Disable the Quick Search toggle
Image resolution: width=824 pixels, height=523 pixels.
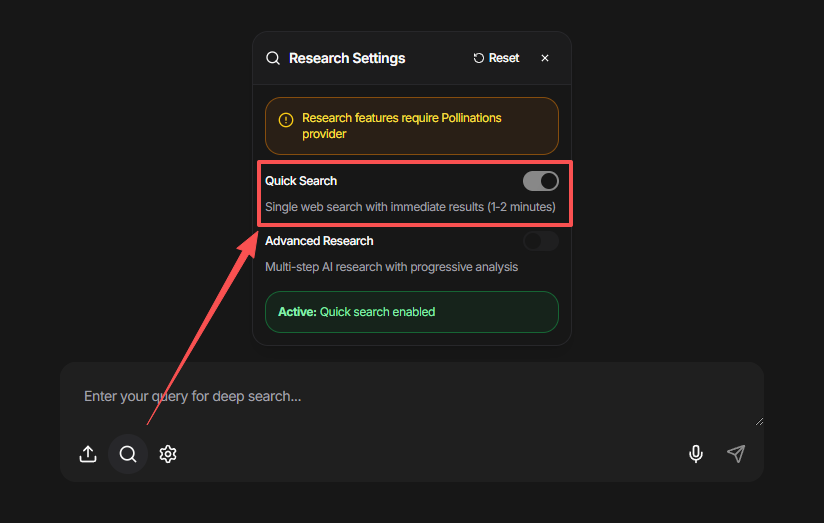(541, 181)
